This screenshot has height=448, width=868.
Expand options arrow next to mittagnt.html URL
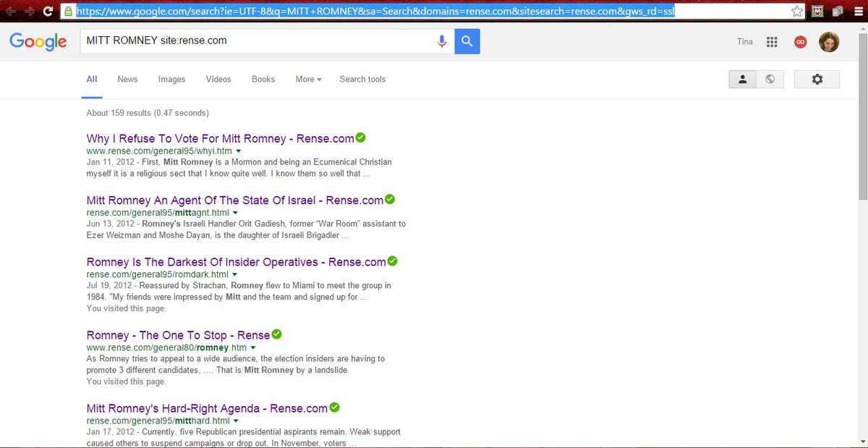tap(235, 213)
